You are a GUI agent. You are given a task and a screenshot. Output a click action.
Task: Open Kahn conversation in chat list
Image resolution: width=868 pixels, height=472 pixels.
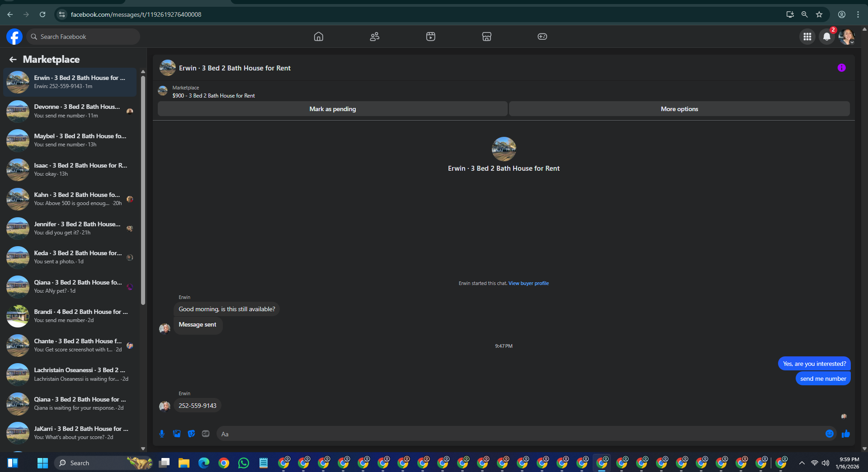70,199
